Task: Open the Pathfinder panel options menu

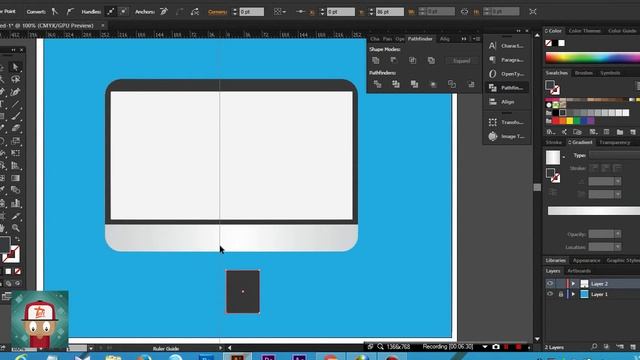Action: [x=476, y=39]
